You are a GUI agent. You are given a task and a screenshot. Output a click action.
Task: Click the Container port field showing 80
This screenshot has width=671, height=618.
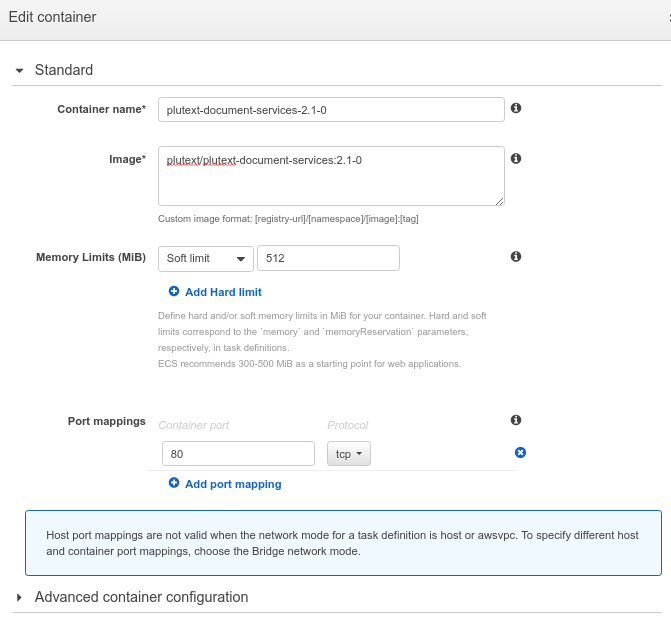pos(238,454)
